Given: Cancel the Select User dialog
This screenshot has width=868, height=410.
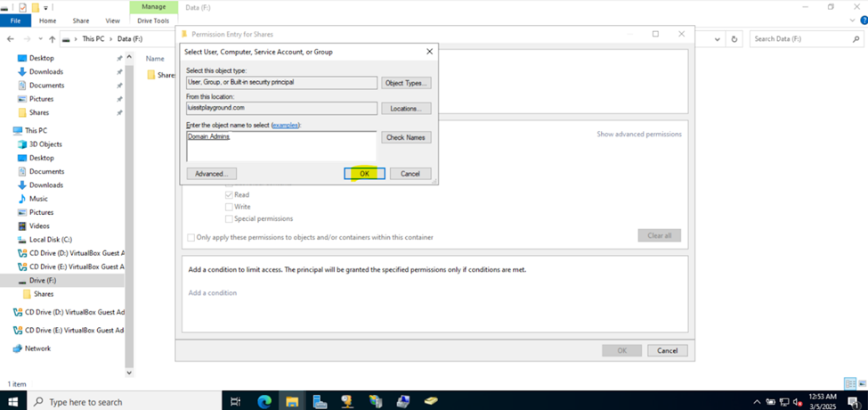Looking at the screenshot, I should pyautogui.click(x=410, y=174).
